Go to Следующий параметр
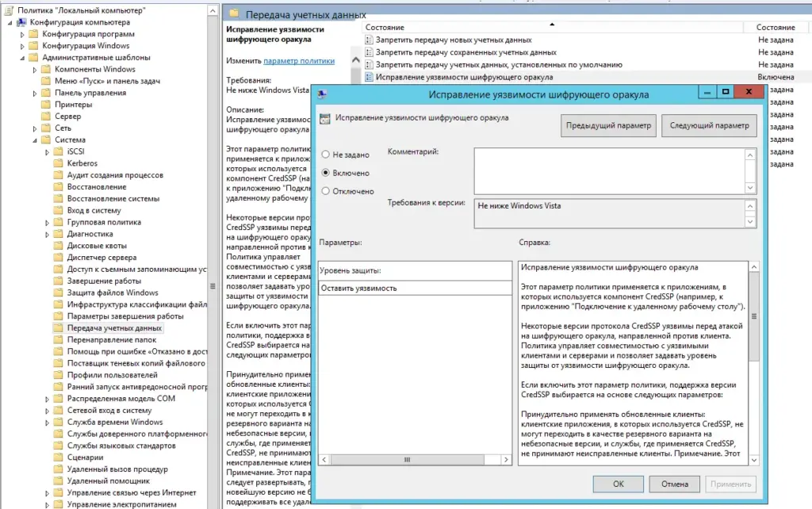 [709, 126]
